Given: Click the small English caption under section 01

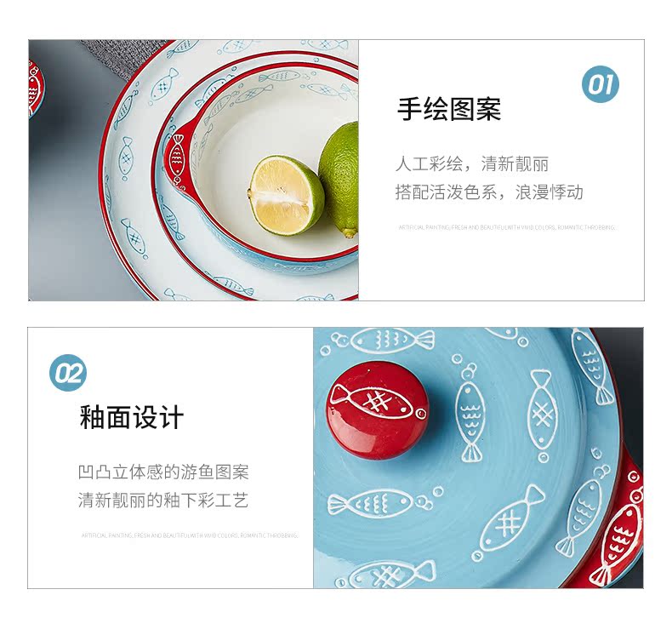Looking at the screenshot, I should 507,227.
